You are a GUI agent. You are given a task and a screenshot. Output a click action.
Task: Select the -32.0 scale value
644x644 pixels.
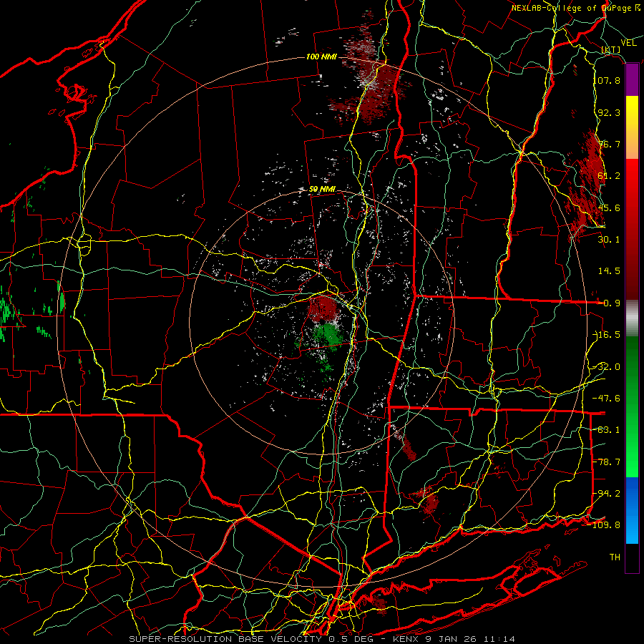[607, 367]
